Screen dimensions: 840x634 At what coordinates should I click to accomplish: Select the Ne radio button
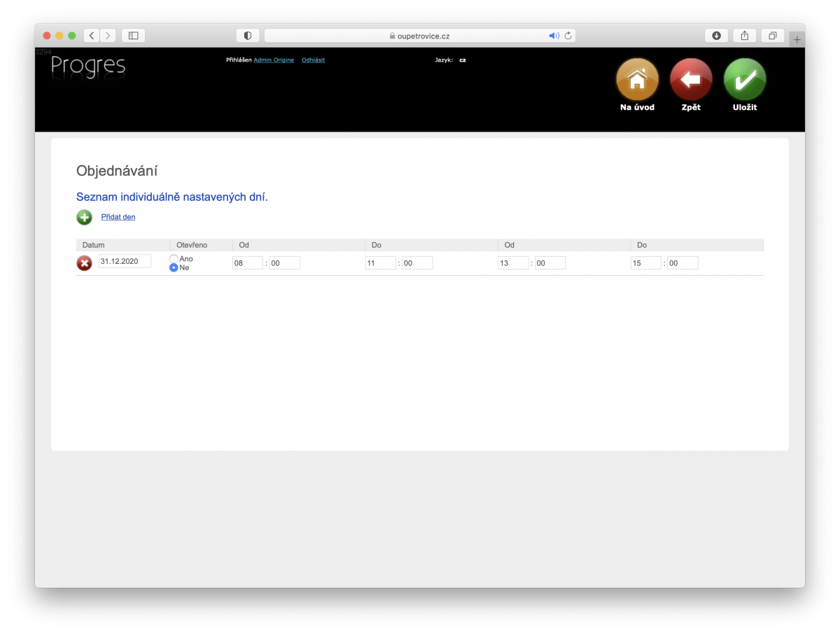pyautogui.click(x=173, y=267)
